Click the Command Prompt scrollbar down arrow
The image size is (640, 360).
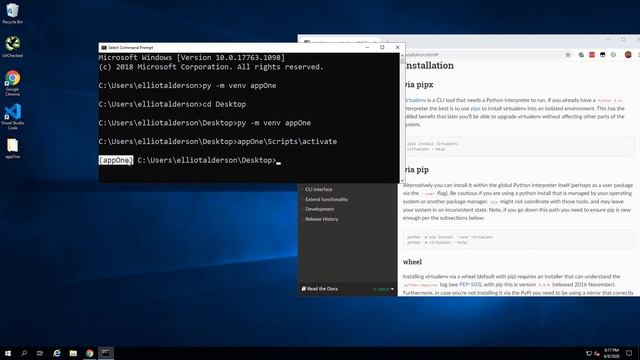pos(402,180)
